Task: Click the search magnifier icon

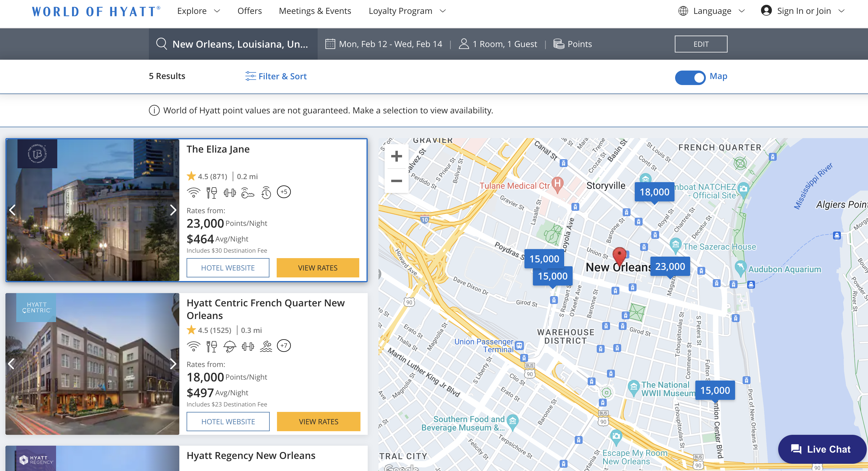Action: 162,44
